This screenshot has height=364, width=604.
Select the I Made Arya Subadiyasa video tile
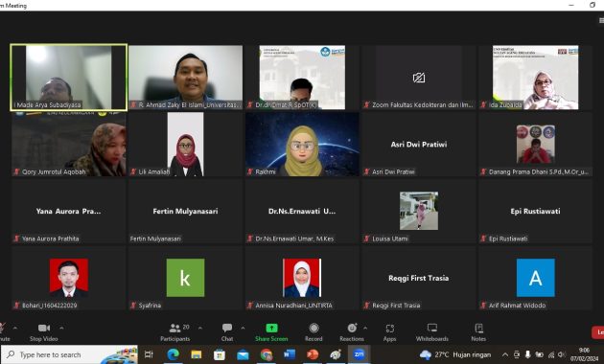pos(69,78)
